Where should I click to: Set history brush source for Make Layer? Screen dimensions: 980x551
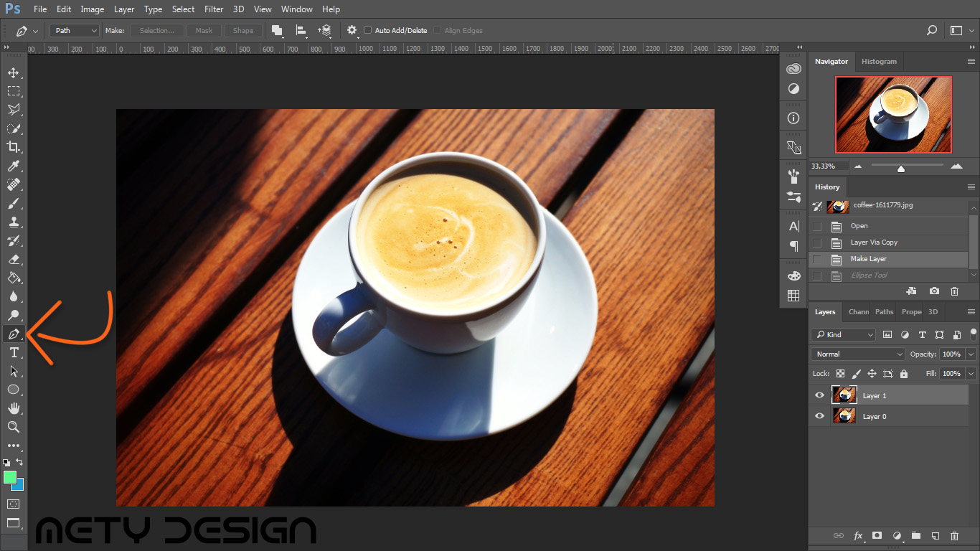817,259
